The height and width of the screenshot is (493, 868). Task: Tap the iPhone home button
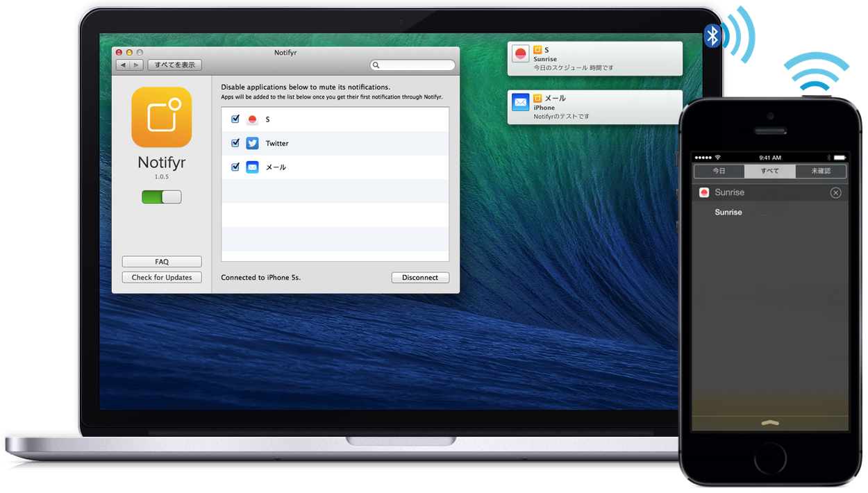(x=770, y=458)
